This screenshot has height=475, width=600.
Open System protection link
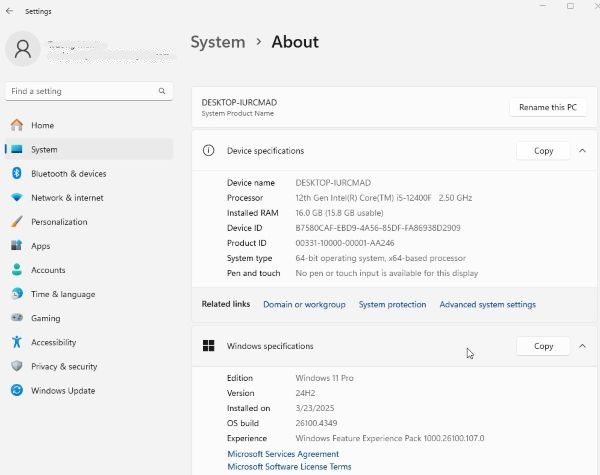click(392, 304)
